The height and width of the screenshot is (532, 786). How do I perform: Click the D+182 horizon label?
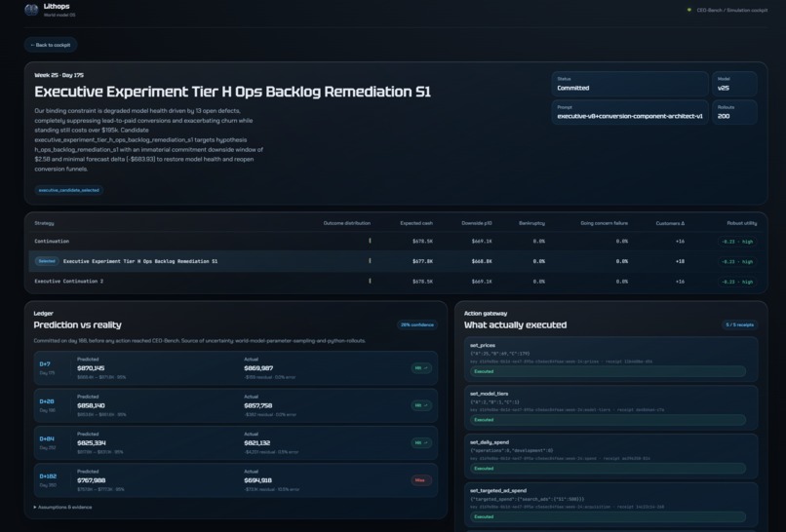tap(48, 476)
